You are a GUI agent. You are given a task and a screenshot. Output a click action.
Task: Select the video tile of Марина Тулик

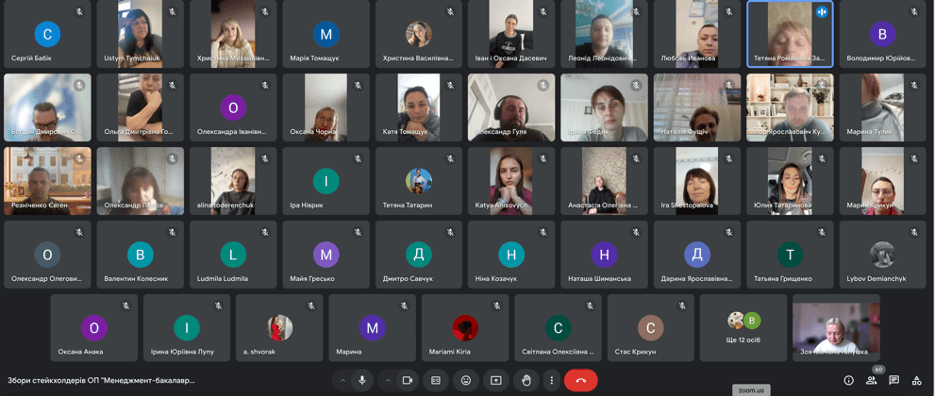point(883,108)
